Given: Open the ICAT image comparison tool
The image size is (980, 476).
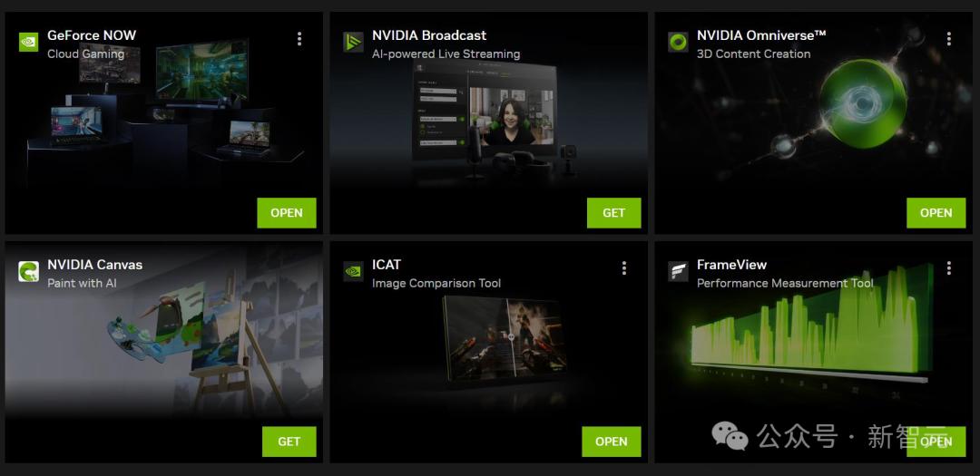Looking at the screenshot, I should (x=612, y=442).
